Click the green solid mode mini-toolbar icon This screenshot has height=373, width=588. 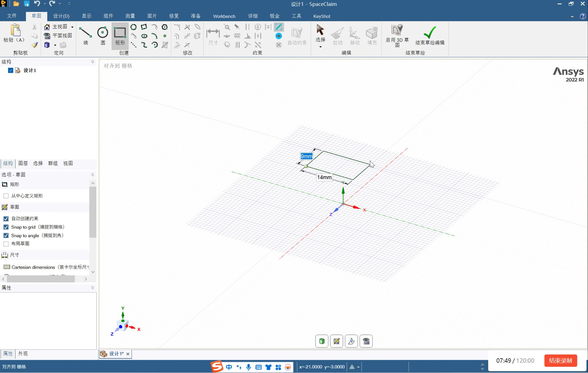click(x=322, y=341)
